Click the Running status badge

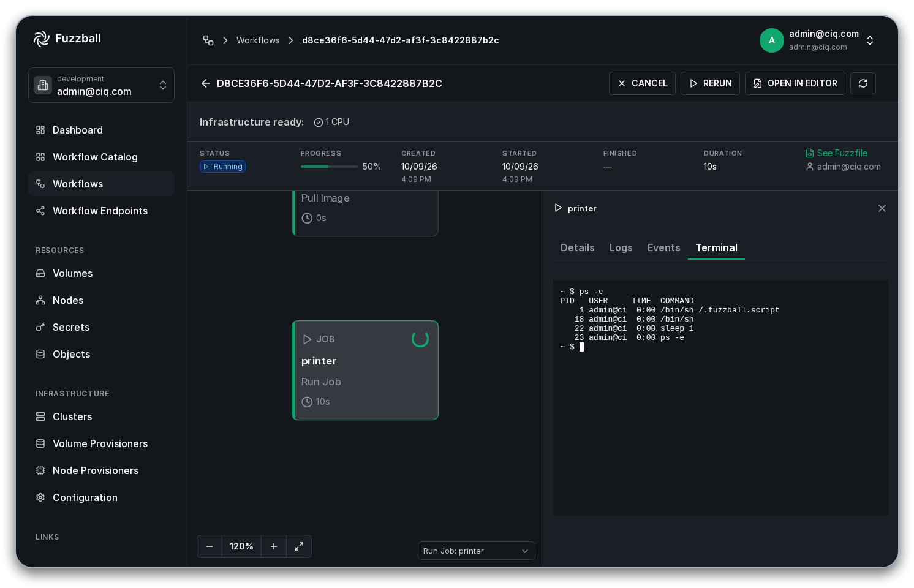click(222, 167)
